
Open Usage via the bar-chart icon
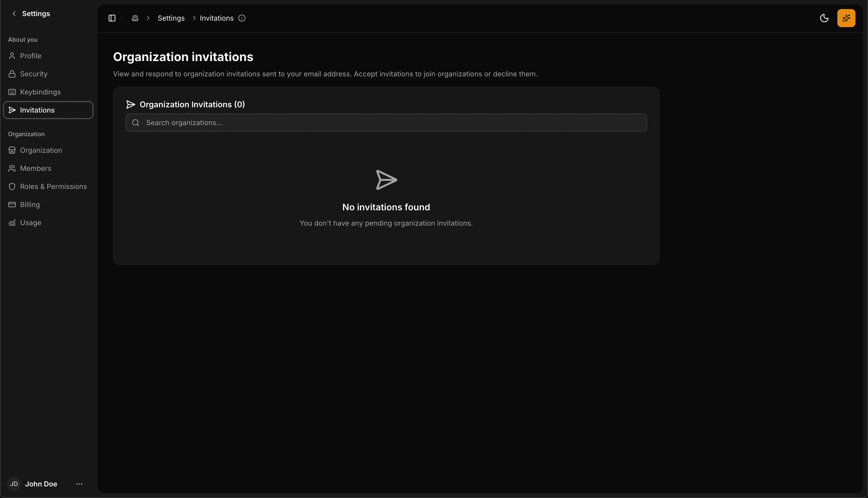coord(12,222)
